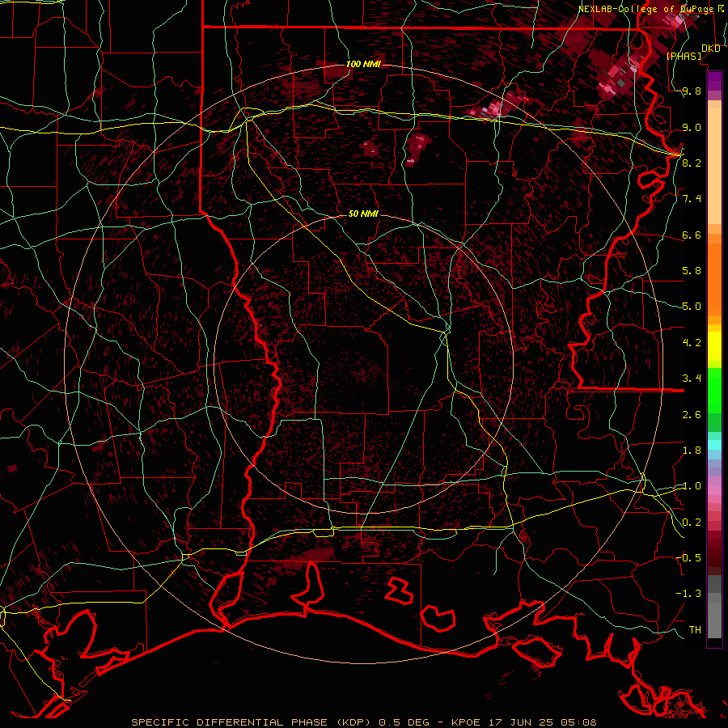Click the 2.6 value on the color scale
The image size is (728, 728).
click(692, 415)
